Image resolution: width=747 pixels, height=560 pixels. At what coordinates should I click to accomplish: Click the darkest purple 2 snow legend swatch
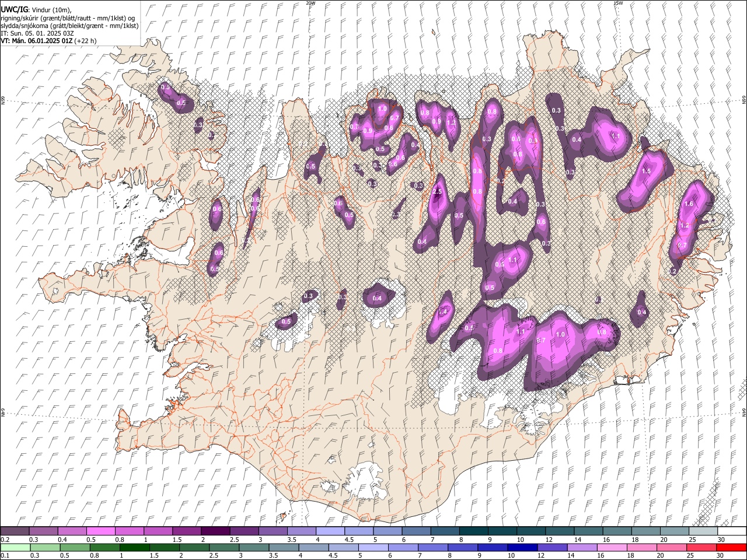(x=215, y=531)
